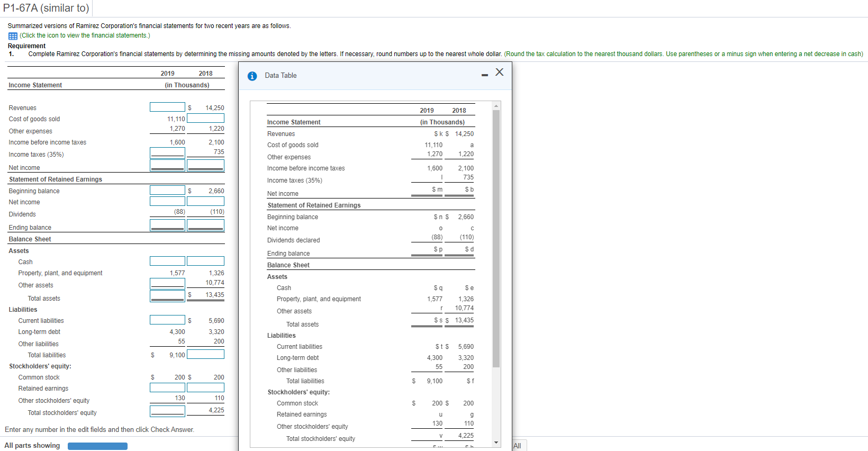
Task: Click the Data Table title text
Action: (x=281, y=76)
